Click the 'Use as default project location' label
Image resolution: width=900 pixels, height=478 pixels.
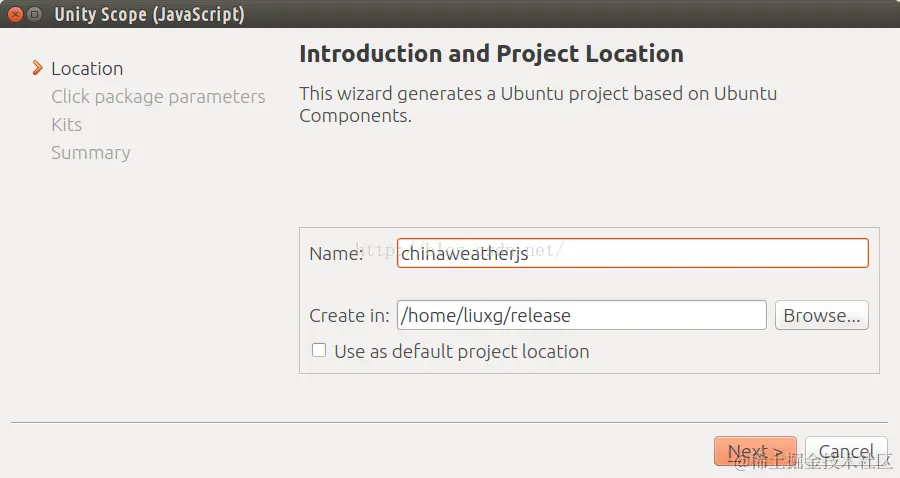click(x=461, y=351)
